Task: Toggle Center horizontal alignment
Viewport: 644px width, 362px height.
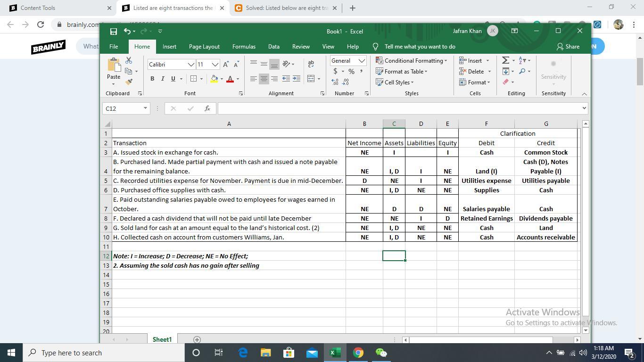Action: click(264, 79)
